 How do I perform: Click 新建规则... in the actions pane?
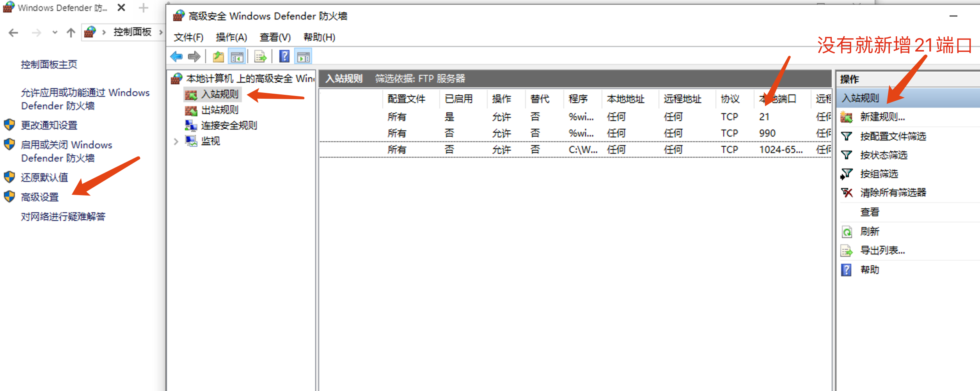pos(882,117)
